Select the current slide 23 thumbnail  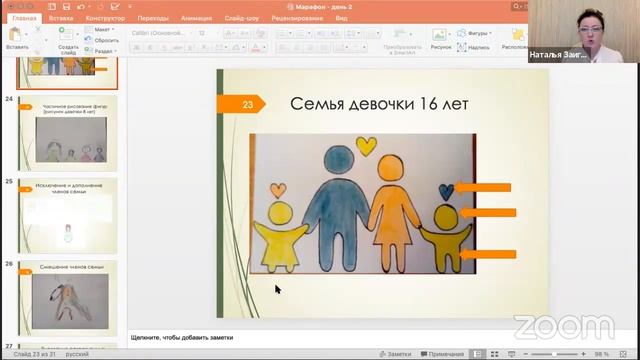[x=67, y=73]
